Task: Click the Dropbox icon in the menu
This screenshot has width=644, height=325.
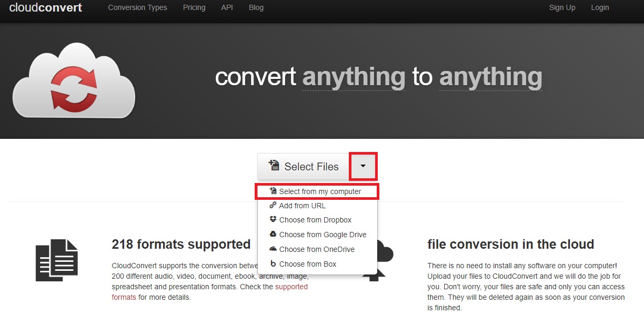Action: pyautogui.click(x=273, y=219)
